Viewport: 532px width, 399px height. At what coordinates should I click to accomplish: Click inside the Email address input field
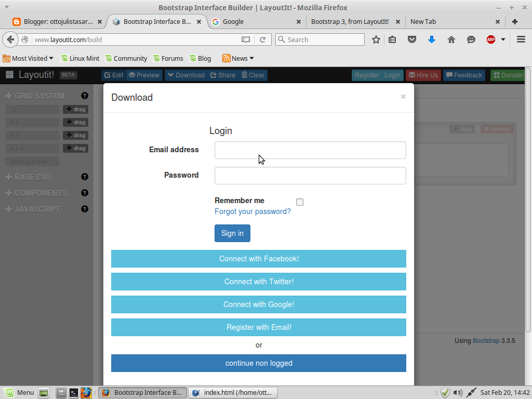pyautogui.click(x=310, y=150)
